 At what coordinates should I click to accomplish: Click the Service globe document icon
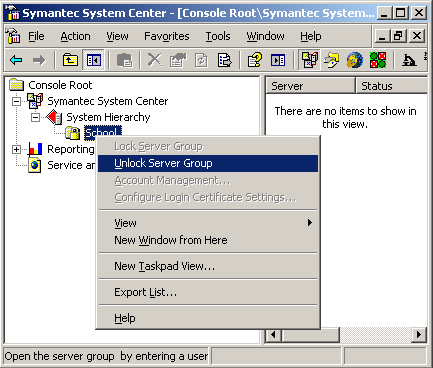click(x=35, y=165)
